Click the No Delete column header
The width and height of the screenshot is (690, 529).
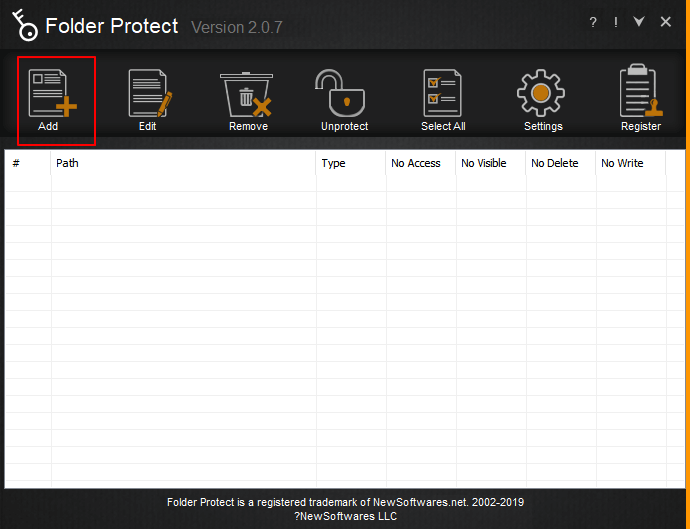pos(560,163)
